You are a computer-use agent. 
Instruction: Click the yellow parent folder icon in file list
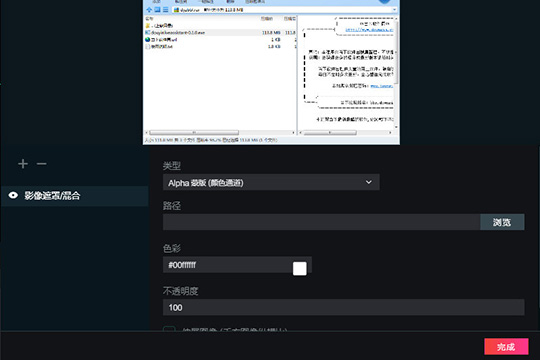(147, 25)
